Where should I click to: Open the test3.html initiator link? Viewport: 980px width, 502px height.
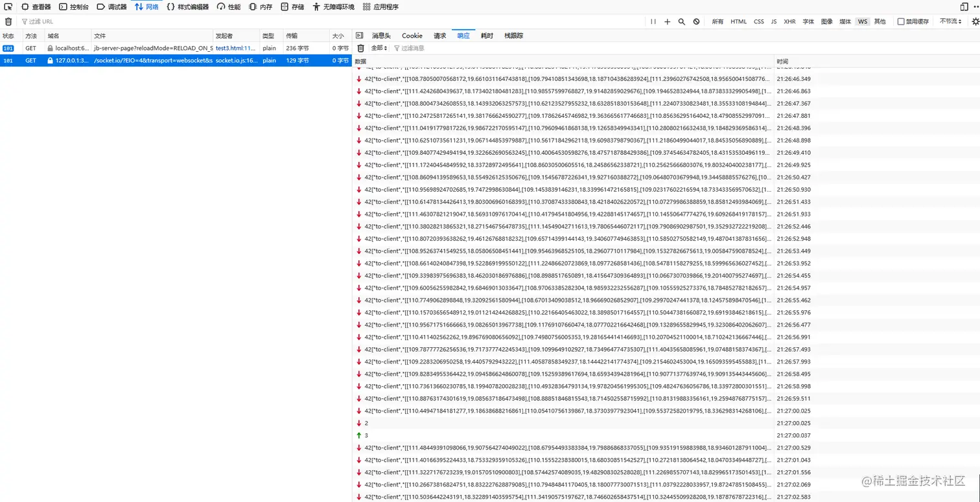pyautogui.click(x=236, y=48)
